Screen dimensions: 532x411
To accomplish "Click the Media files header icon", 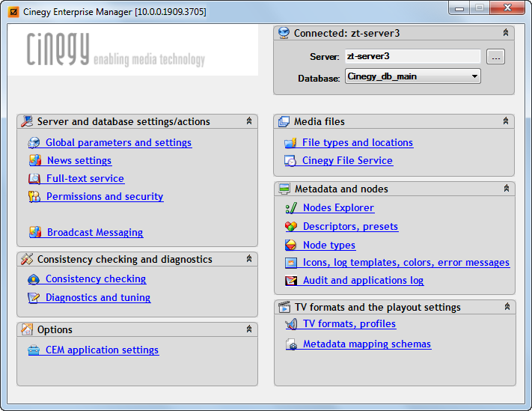I will (x=284, y=121).
